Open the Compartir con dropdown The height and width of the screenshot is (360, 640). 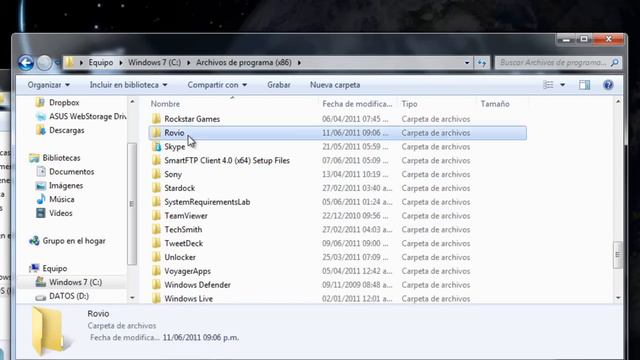(x=217, y=85)
